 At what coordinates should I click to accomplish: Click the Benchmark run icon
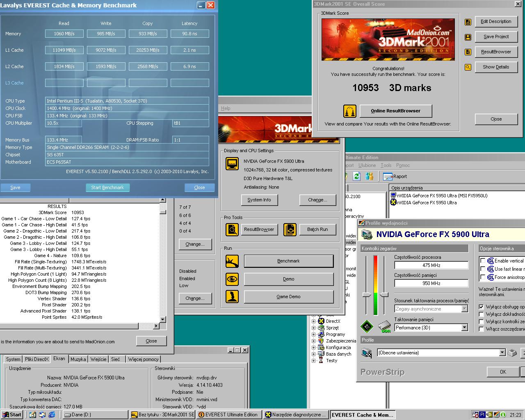(x=232, y=261)
